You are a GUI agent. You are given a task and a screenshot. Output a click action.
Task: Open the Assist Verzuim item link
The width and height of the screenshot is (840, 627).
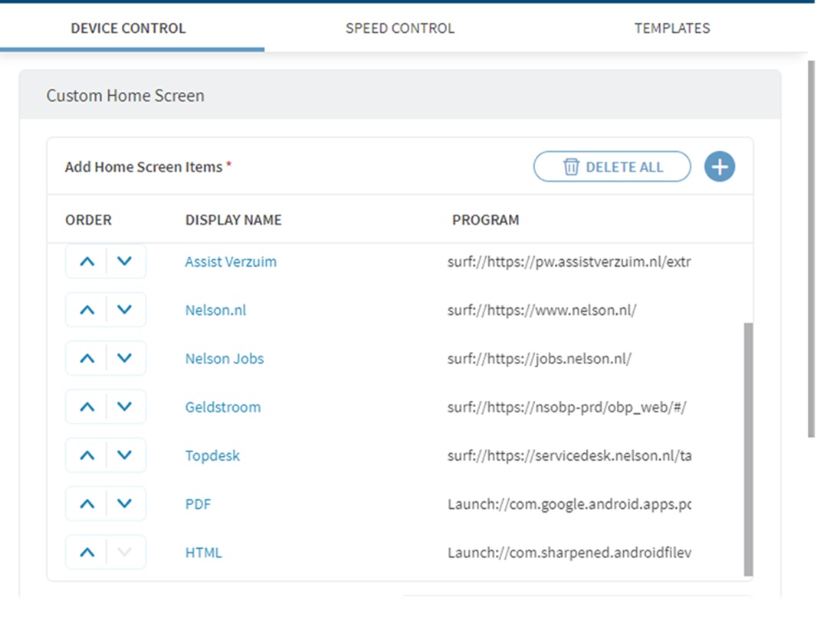(x=231, y=261)
